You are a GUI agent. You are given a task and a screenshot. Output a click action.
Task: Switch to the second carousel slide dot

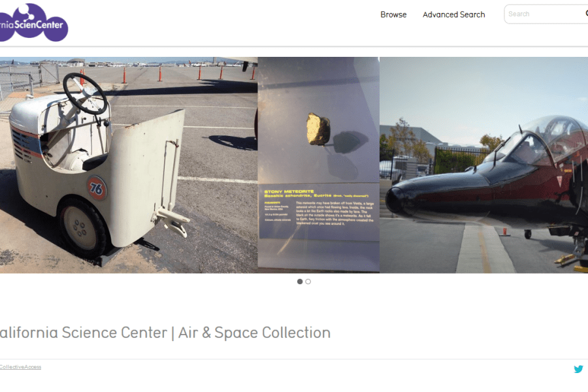pyautogui.click(x=308, y=282)
